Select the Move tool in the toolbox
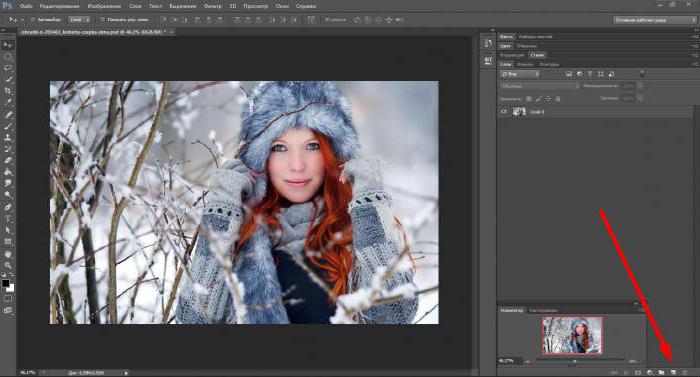This screenshot has width=700, height=377. 8,45
